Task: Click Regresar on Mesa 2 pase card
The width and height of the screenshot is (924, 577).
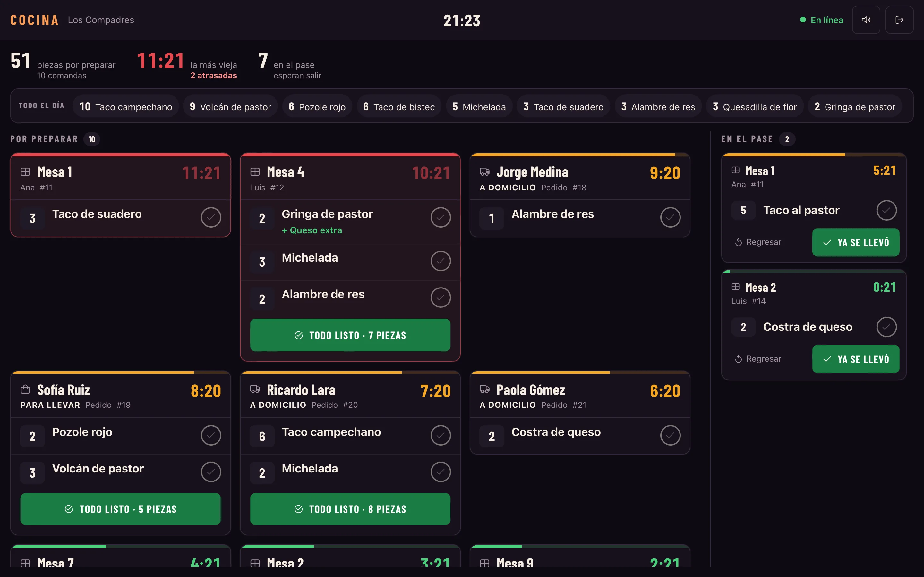Action: [x=758, y=359]
